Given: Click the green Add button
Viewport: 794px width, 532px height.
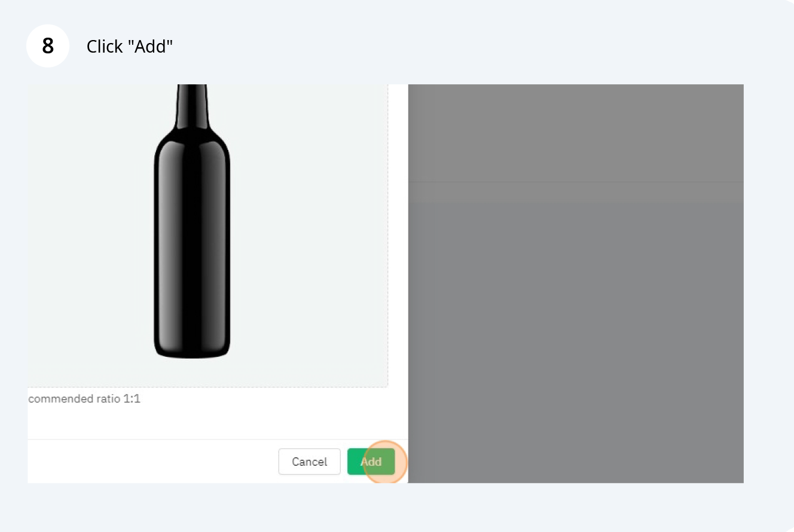Looking at the screenshot, I should tap(371, 461).
